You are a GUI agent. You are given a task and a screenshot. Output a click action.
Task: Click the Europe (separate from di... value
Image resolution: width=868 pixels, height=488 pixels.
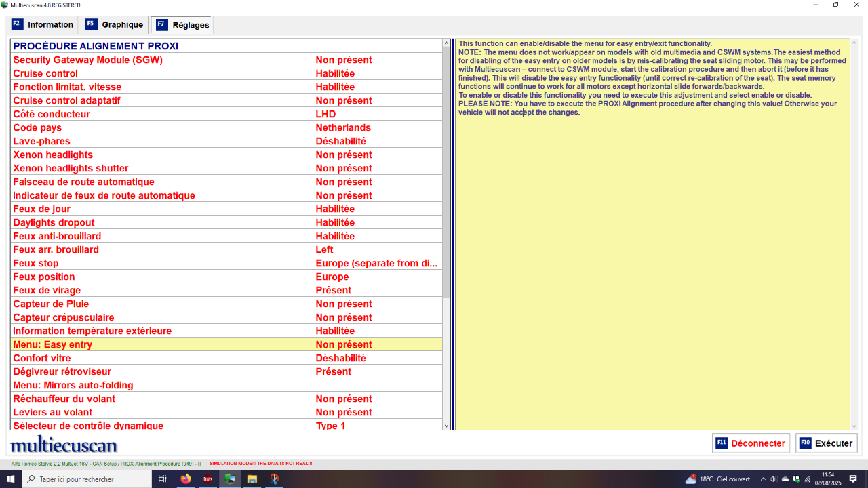pyautogui.click(x=378, y=263)
